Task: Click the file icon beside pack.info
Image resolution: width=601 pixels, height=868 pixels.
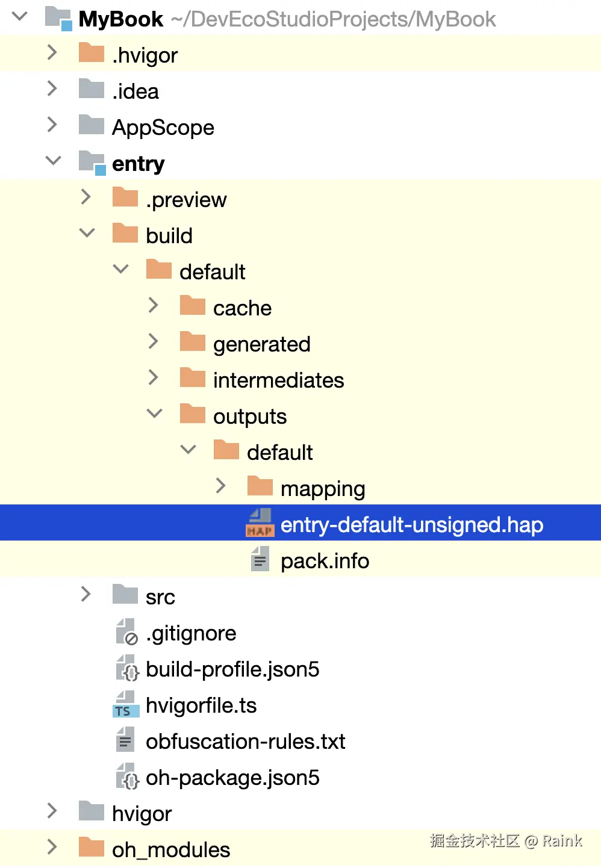Action: [x=260, y=560]
